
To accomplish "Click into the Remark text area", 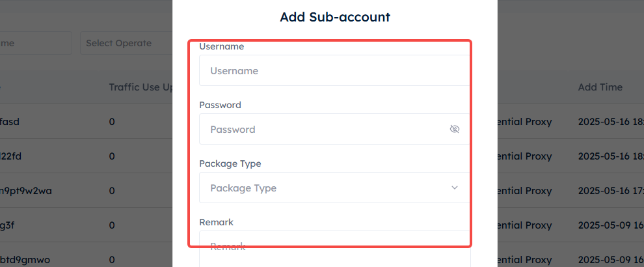I will 335,249.
